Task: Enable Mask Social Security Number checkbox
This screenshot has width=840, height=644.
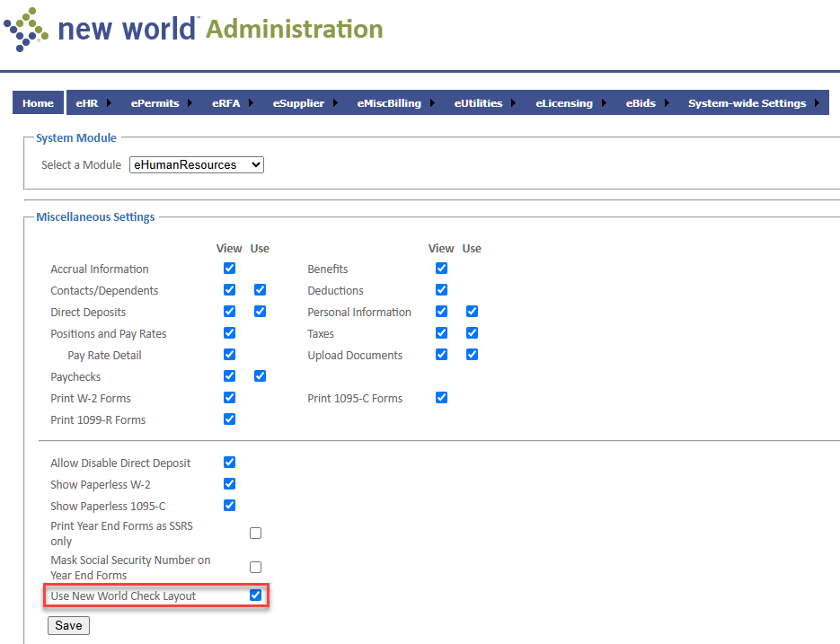Action: [255, 568]
